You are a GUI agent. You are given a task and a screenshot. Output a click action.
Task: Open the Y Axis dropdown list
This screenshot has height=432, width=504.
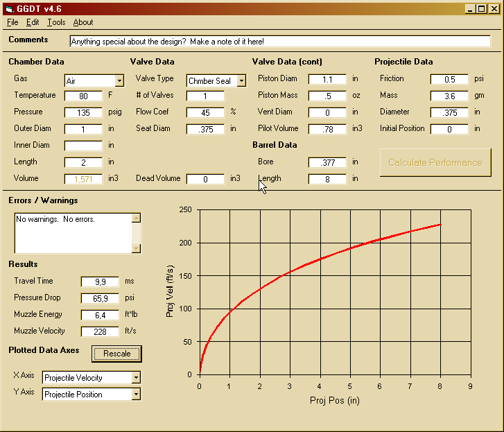point(136,394)
